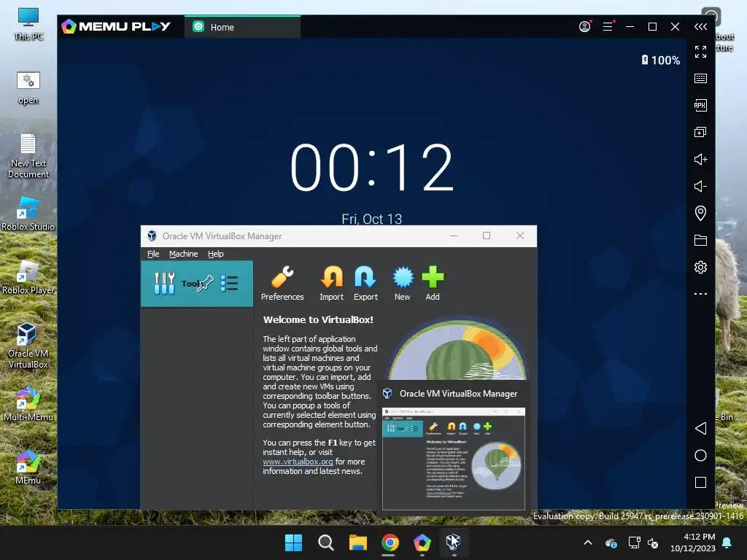Select Roblox Player desktop shortcut
747x560 pixels.
(x=28, y=277)
